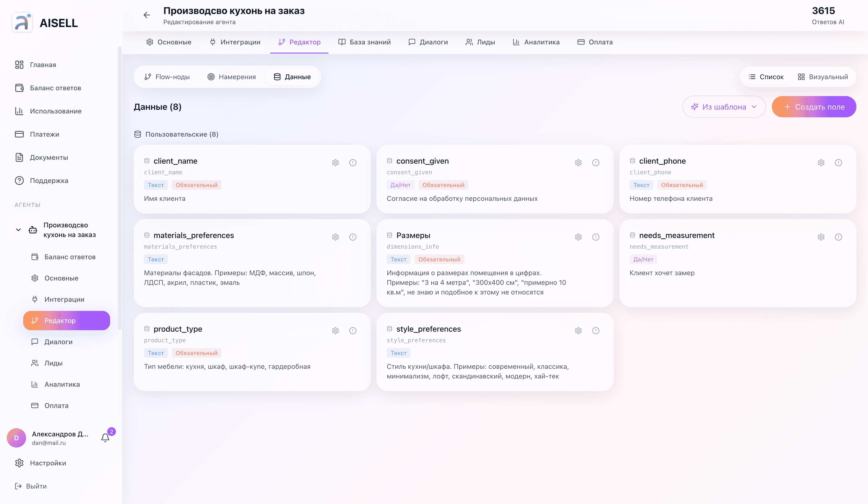Open settings gear on client_name card
This screenshot has width=868, height=504.
[x=335, y=162]
